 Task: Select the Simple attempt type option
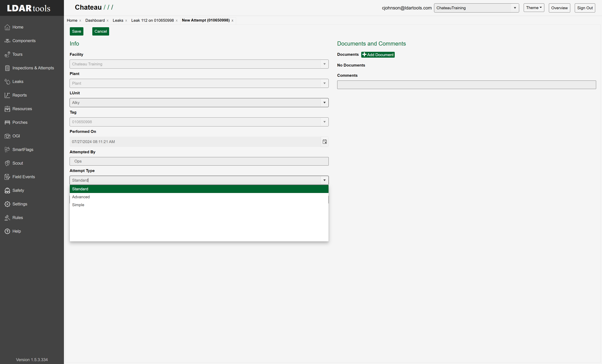point(199,205)
